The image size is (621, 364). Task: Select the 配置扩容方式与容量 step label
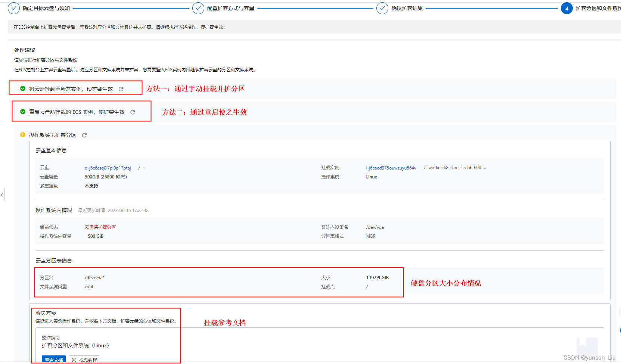[x=231, y=8]
